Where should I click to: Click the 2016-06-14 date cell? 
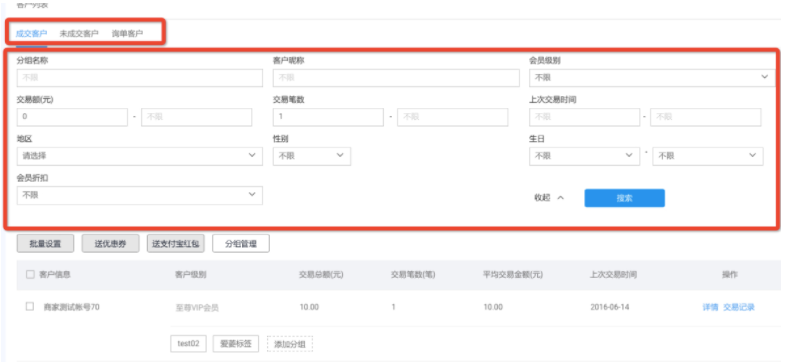tap(610, 307)
